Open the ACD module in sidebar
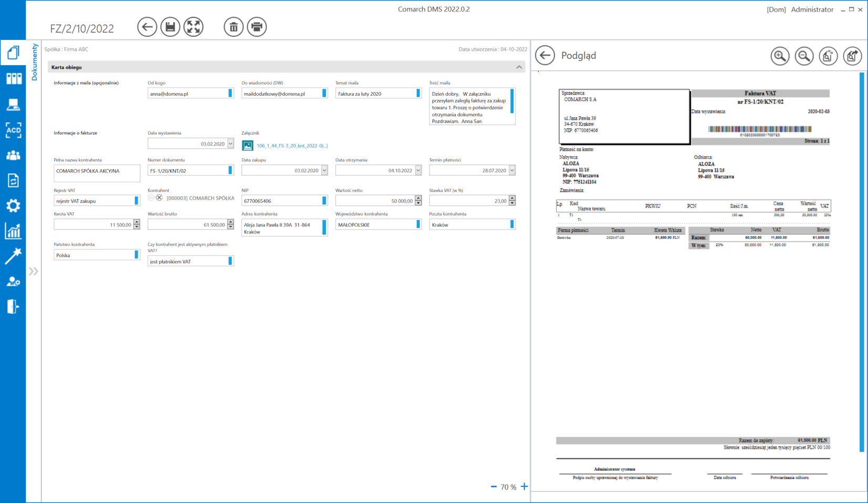The height and width of the screenshot is (503, 868). 13,130
